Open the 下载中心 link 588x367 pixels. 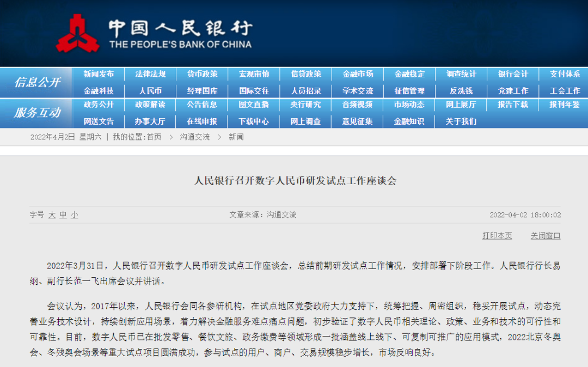[254, 121]
